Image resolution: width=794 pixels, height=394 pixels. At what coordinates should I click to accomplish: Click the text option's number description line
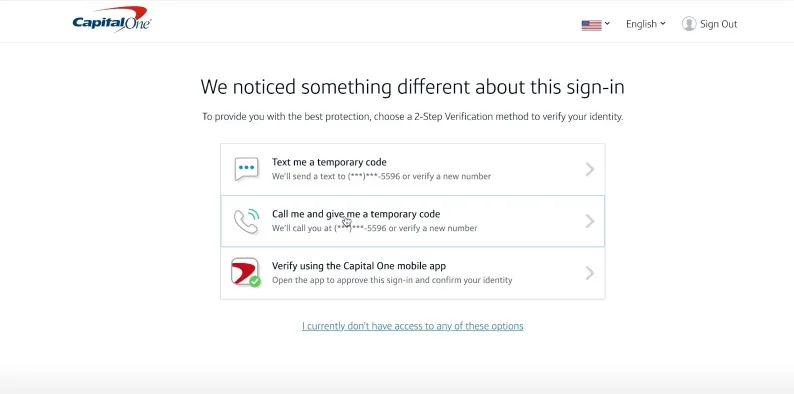[x=381, y=177]
